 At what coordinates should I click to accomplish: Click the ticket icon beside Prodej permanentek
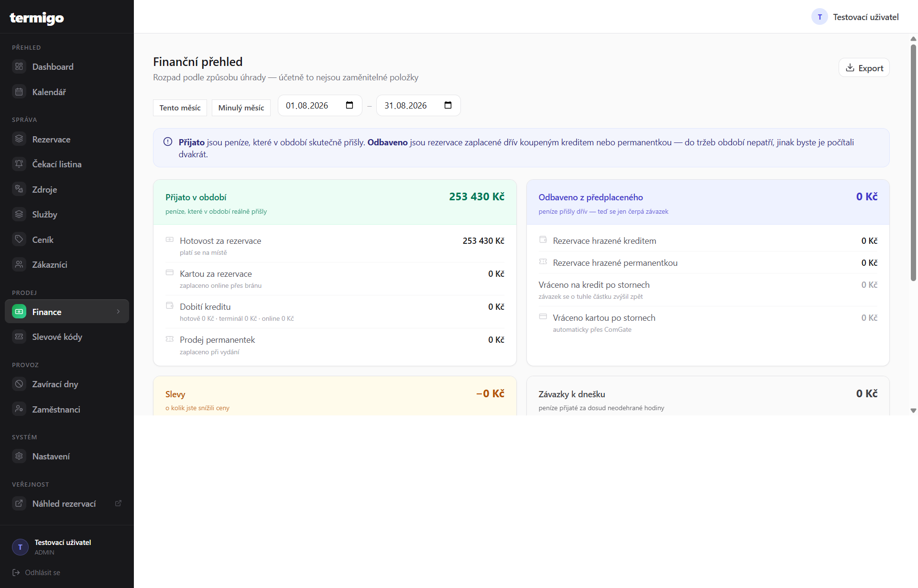(170, 339)
